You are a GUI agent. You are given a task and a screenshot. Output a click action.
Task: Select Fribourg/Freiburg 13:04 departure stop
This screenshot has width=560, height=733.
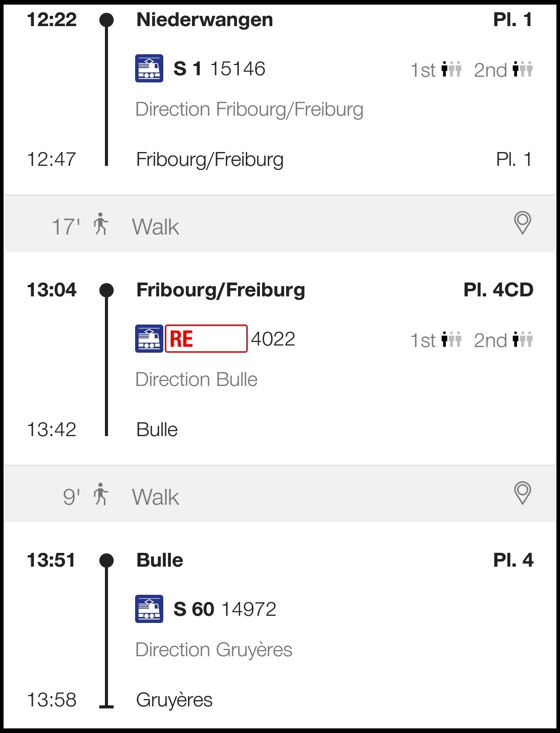[x=220, y=290]
